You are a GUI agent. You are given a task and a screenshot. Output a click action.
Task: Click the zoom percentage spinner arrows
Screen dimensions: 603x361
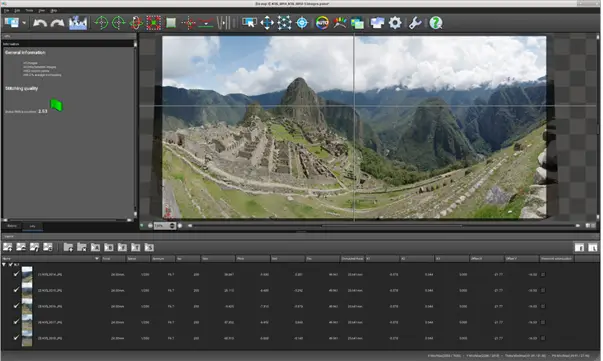click(172, 226)
